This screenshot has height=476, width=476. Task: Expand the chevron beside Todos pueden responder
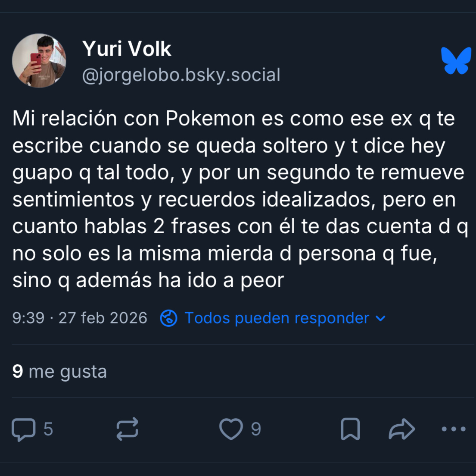click(x=380, y=318)
